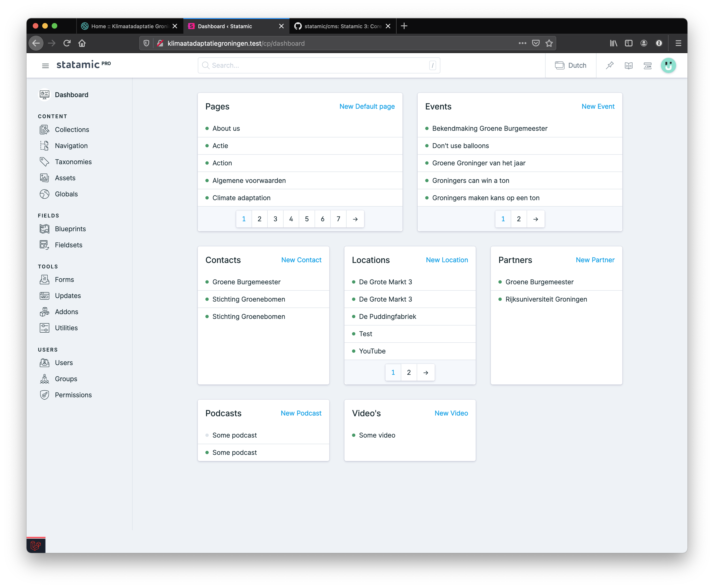
Task: Go to the next page of Pages widget
Action: [x=355, y=219]
